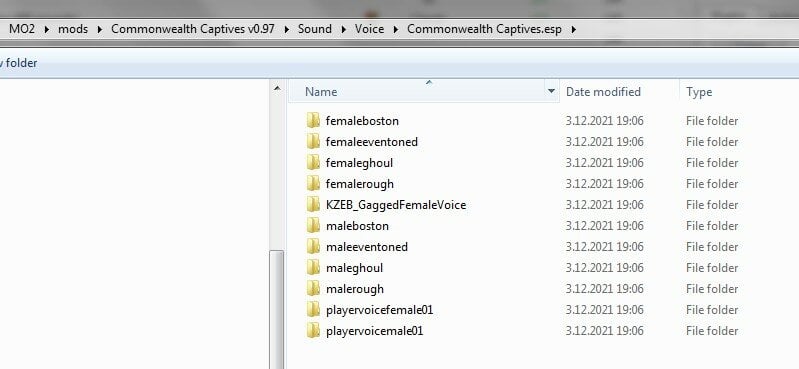Navigate to the Voice breadcrumb
The image size is (799, 369).
pos(369,29)
